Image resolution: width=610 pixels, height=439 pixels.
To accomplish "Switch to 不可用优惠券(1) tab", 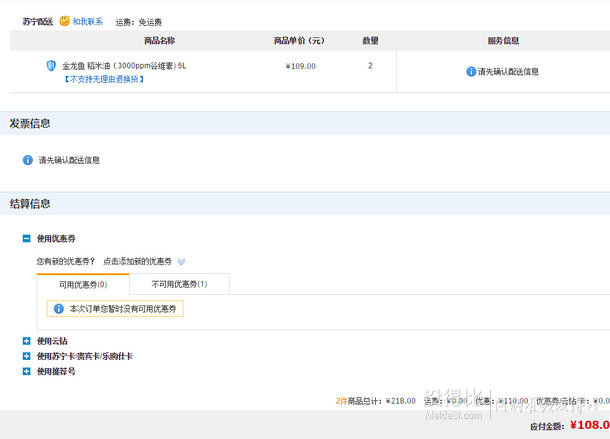I will pyautogui.click(x=179, y=284).
